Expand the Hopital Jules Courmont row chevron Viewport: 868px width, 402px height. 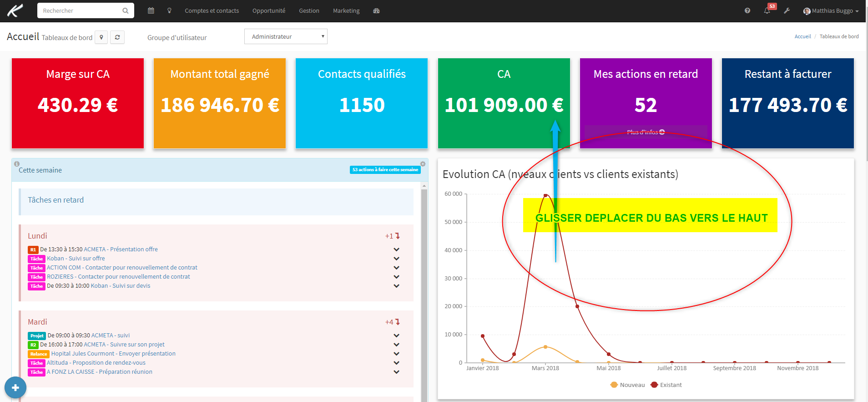pyautogui.click(x=396, y=354)
